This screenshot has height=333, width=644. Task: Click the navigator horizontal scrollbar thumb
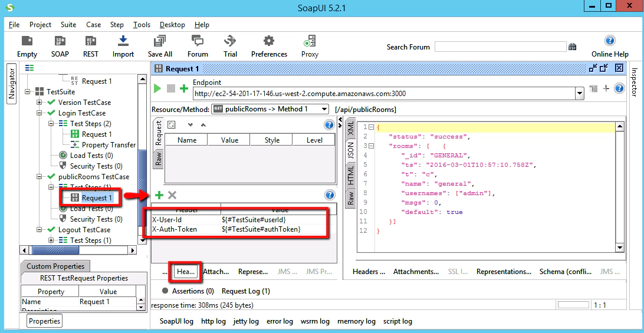tap(55, 250)
